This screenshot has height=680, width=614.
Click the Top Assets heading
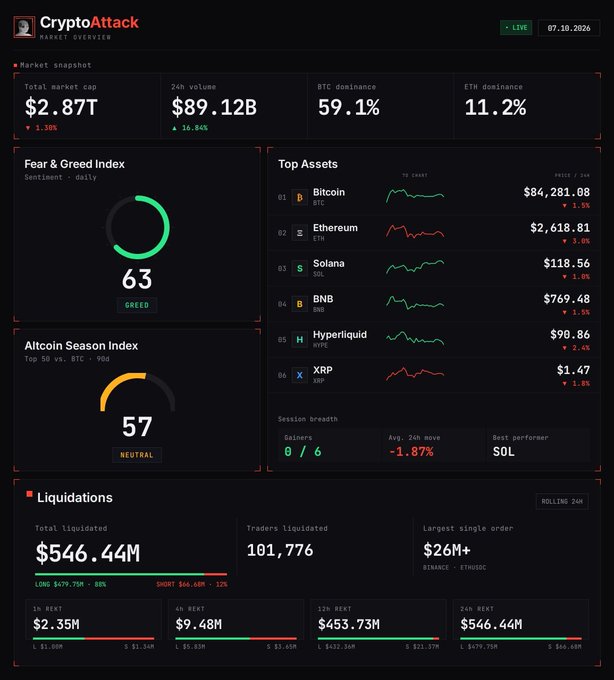tap(308, 164)
